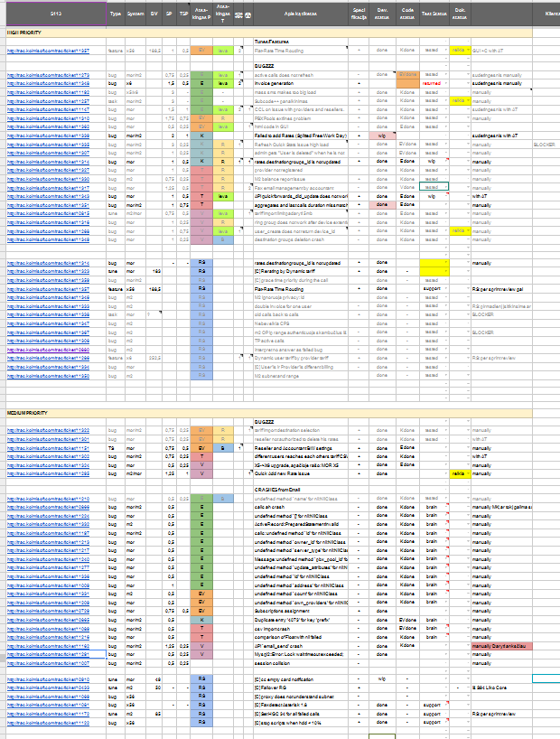Select the "BLOCKER" note in Refresh Quick Stats row
Image resolution: width=560 pixels, height=739 pixels.
[545, 145]
